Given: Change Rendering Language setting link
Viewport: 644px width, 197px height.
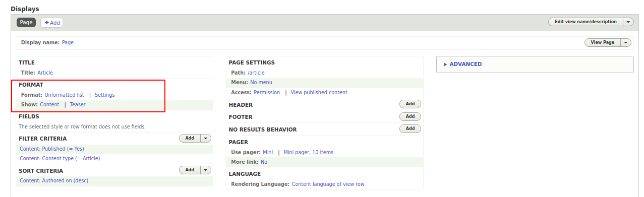Looking at the screenshot, I should [x=328, y=184].
